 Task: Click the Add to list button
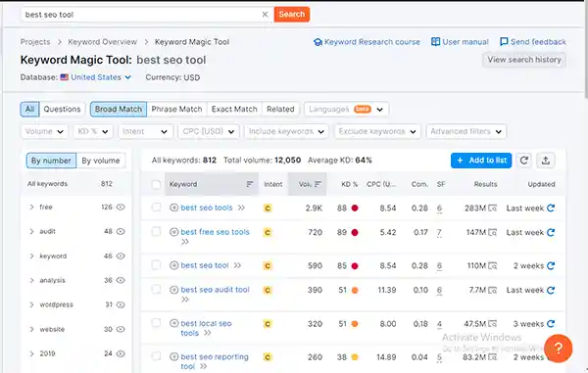[x=481, y=161]
